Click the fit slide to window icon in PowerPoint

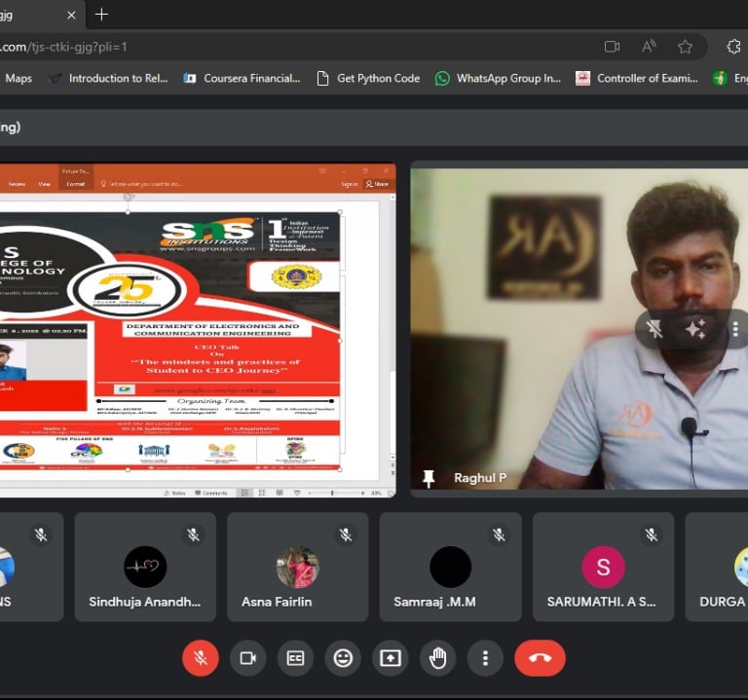[x=392, y=493]
